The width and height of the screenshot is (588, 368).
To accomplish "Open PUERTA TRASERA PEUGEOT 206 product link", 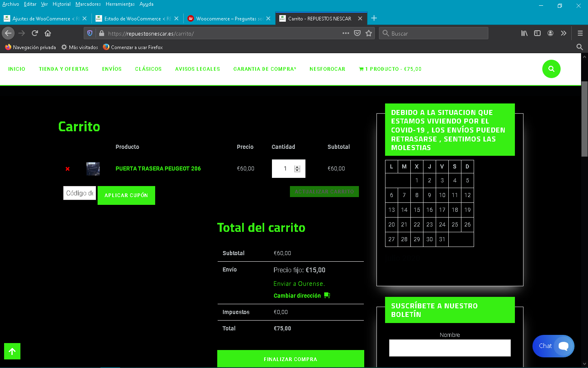I will coord(158,168).
